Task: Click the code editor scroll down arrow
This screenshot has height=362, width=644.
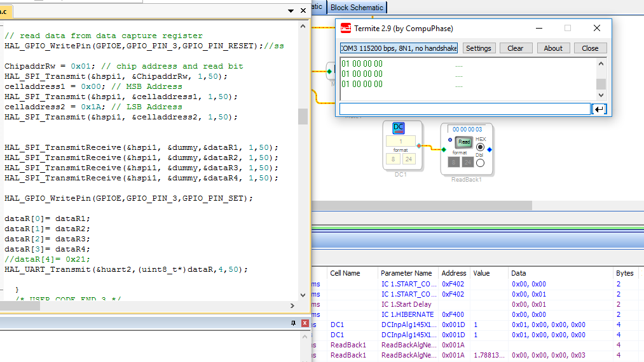Action: [x=303, y=295]
